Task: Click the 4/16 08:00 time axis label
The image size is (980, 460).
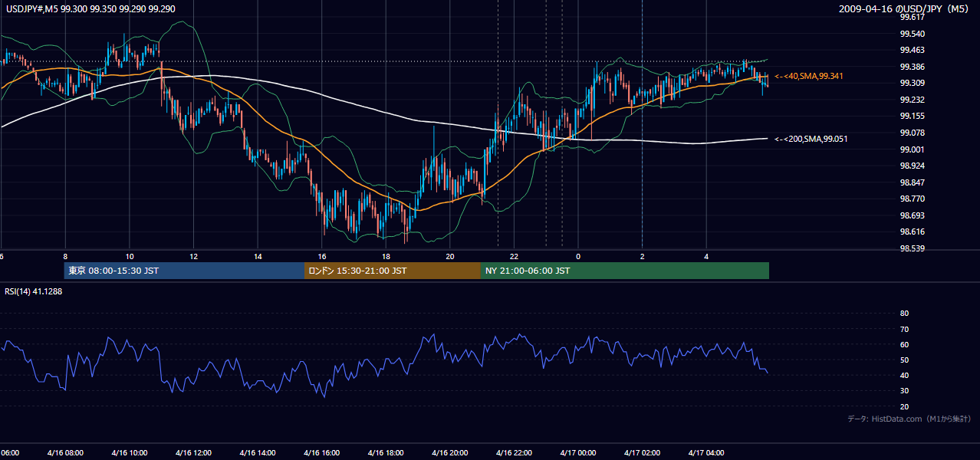Action: [x=65, y=453]
